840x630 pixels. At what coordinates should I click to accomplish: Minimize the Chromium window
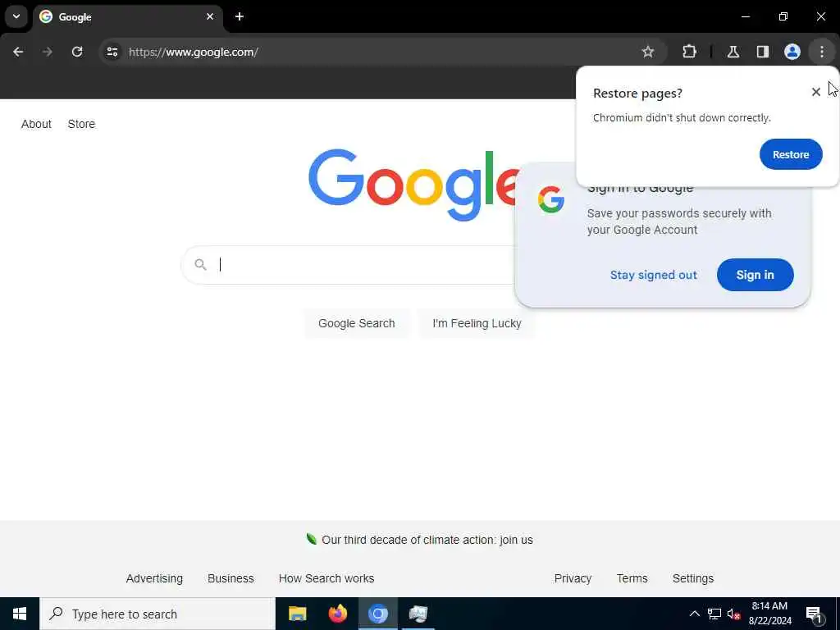coord(746,16)
